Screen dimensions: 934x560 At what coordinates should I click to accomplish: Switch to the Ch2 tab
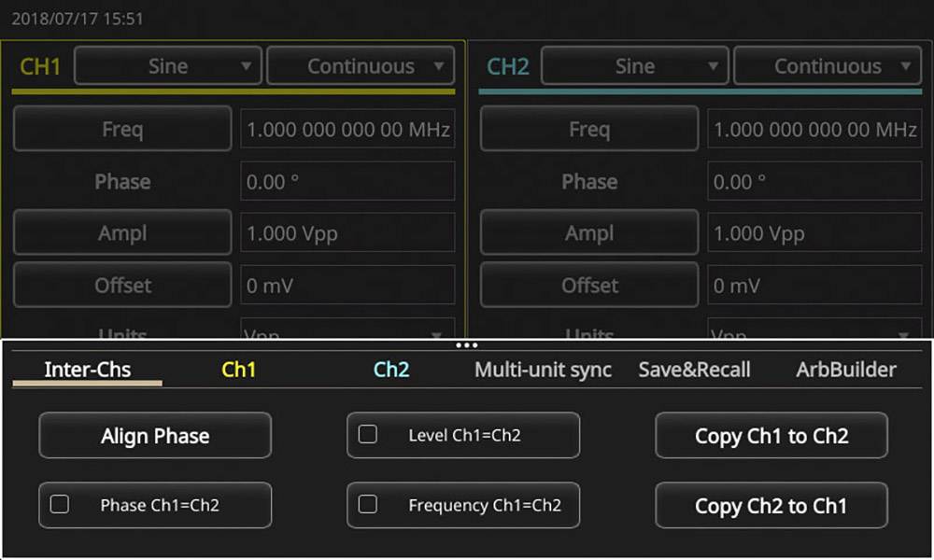click(390, 370)
